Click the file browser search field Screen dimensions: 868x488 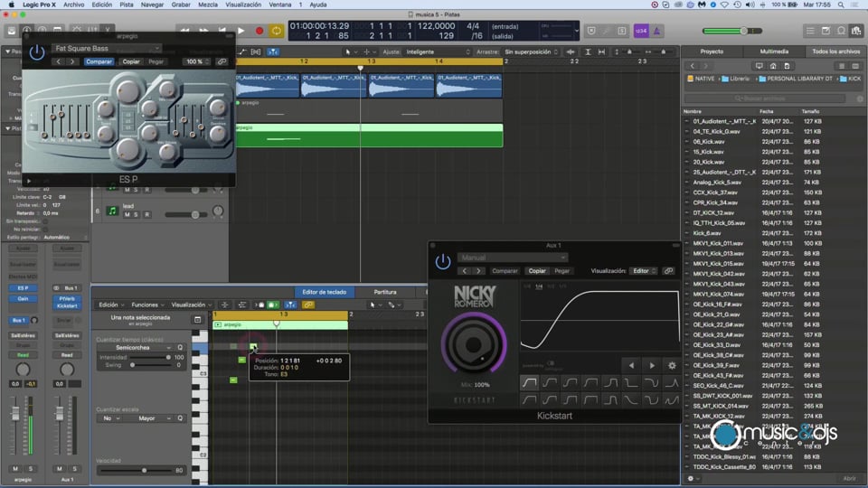(x=765, y=99)
